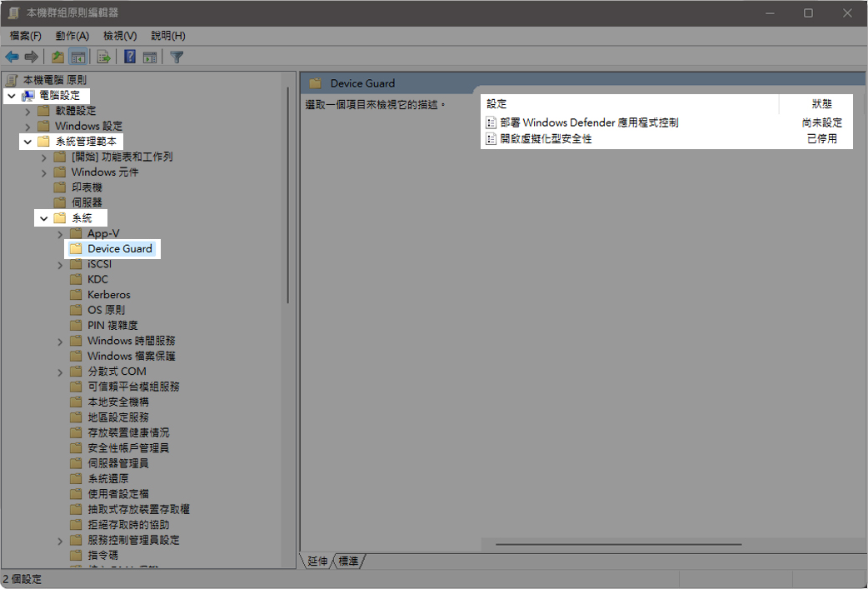Select 部署 Windows Defender 應用程式控制 setting
Viewport: 868px width, 589px height.
coord(589,122)
